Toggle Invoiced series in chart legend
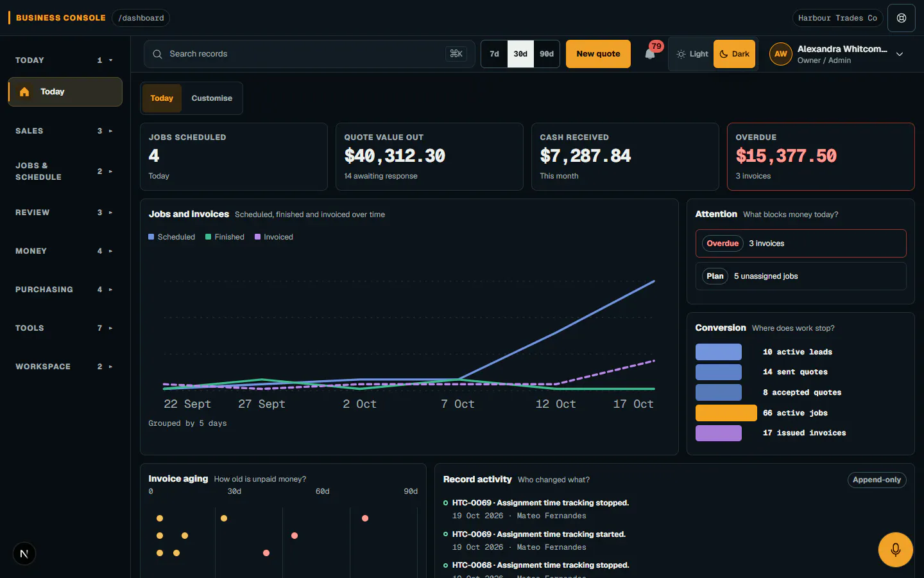Image resolution: width=924 pixels, height=578 pixels. tap(274, 237)
